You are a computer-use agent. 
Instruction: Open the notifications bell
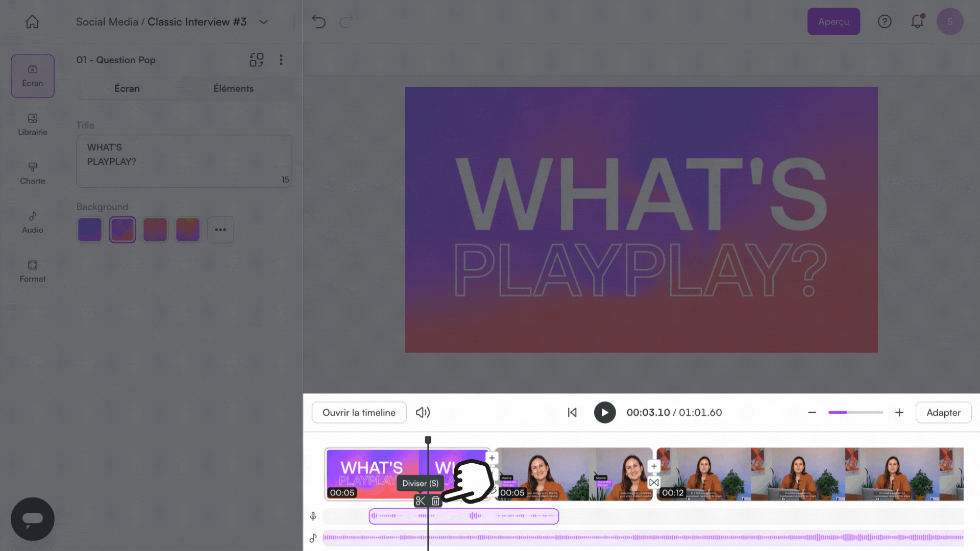point(917,21)
